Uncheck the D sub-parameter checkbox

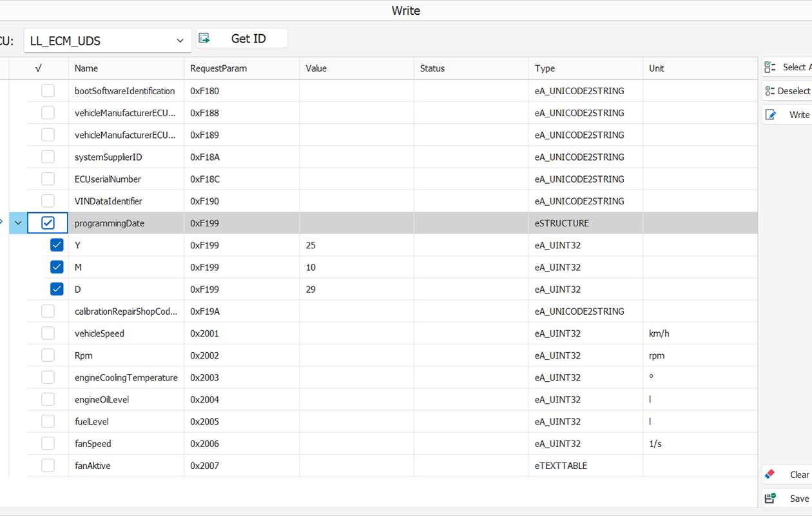pos(57,289)
